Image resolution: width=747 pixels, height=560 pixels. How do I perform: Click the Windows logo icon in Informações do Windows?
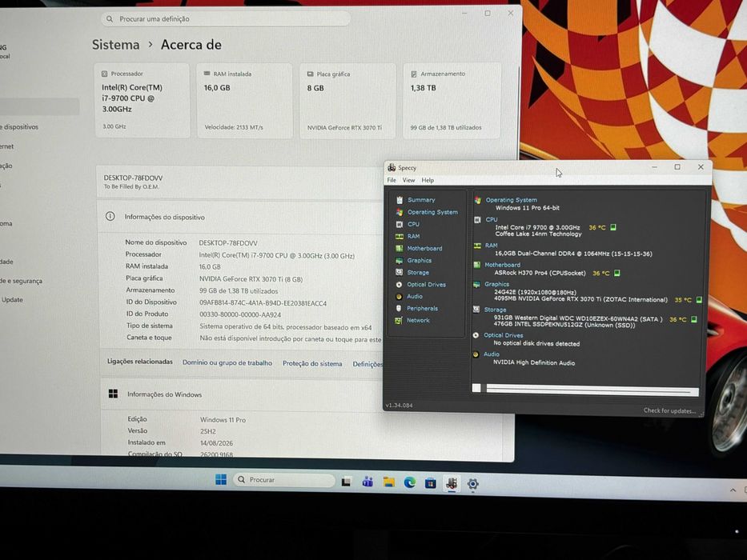pos(114,394)
